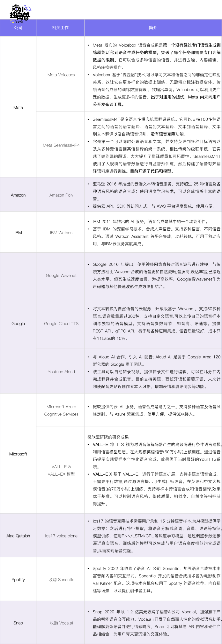Click the Meta Voicebox cell
This screenshot has width=222, height=644.
60,74
